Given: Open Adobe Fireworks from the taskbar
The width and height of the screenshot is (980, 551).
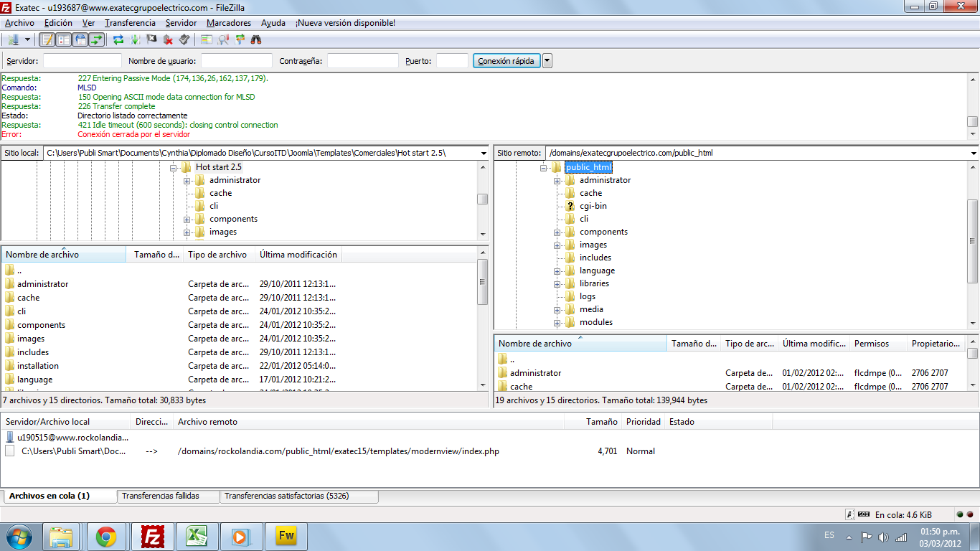Looking at the screenshot, I should [285, 536].
